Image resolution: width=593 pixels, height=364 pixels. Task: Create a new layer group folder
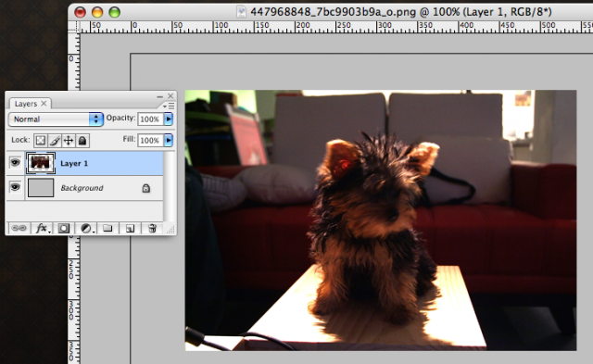click(x=107, y=228)
